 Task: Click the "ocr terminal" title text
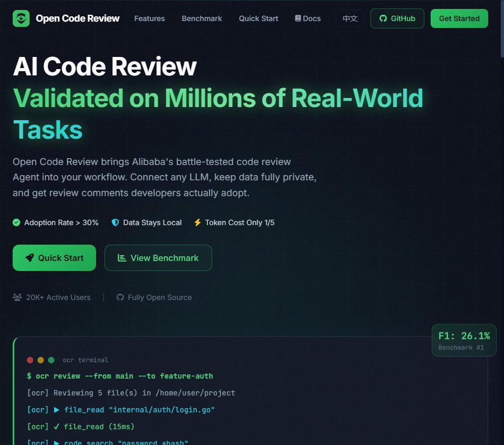[85, 360]
